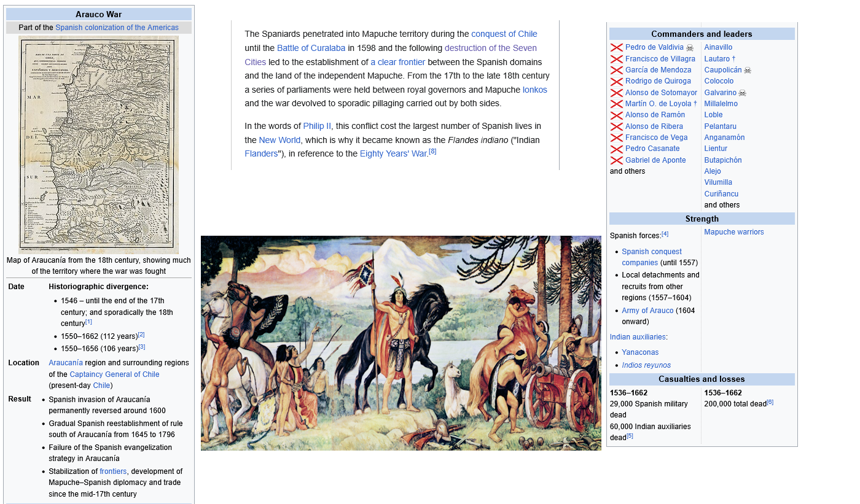Open the Lientur link
This screenshot has height=504, width=860.
tap(716, 149)
